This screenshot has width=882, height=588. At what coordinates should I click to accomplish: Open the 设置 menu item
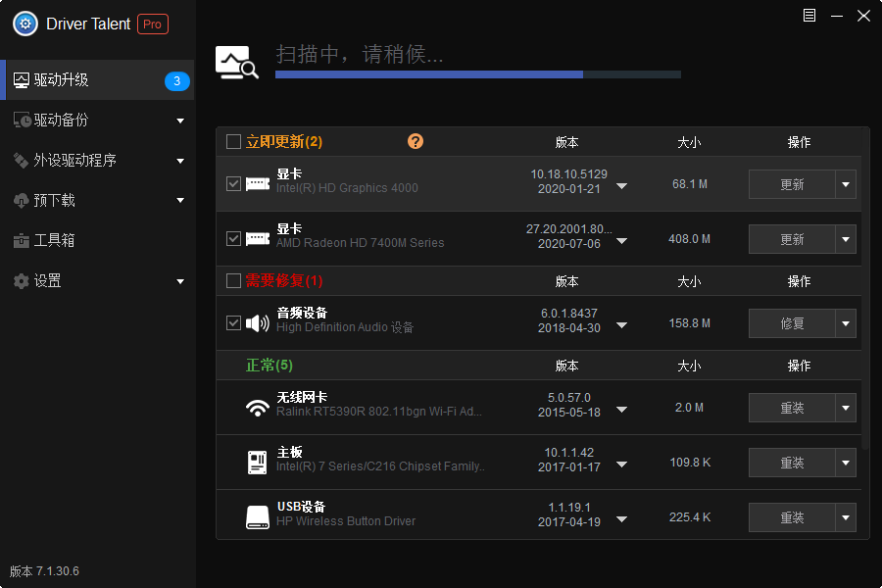[x=97, y=281]
